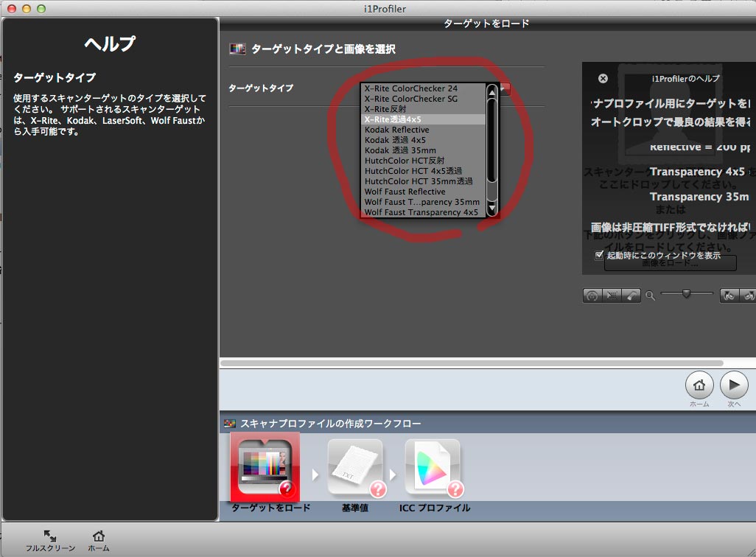The width and height of the screenshot is (756, 557).
Task: Click the スキャナプロファイルの作成ワークフロー header
Action: click(331, 424)
